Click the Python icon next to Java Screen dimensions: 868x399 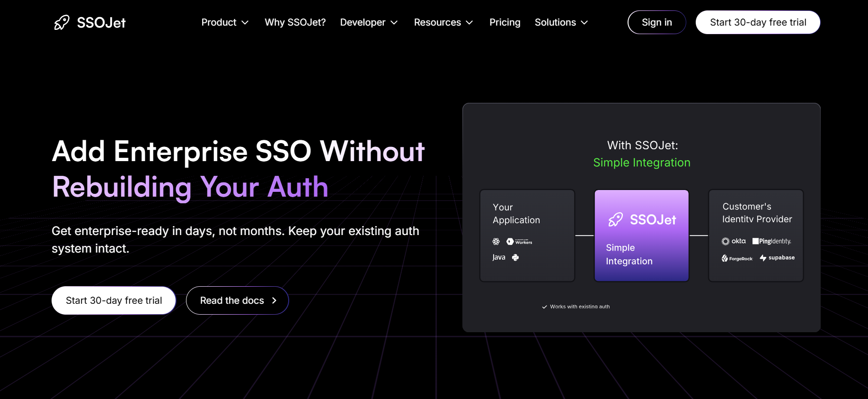[515, 257]
